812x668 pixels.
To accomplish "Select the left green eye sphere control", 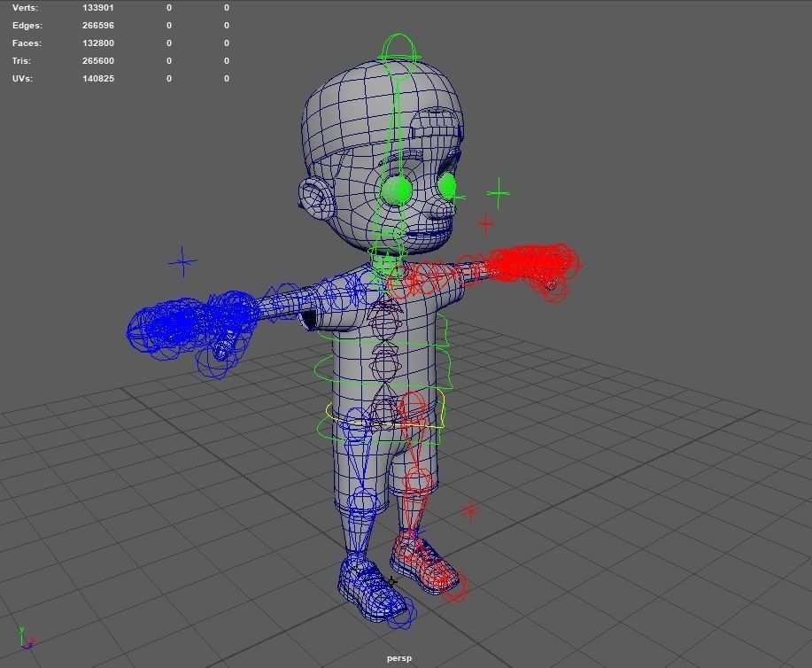I will coord(398,190).
